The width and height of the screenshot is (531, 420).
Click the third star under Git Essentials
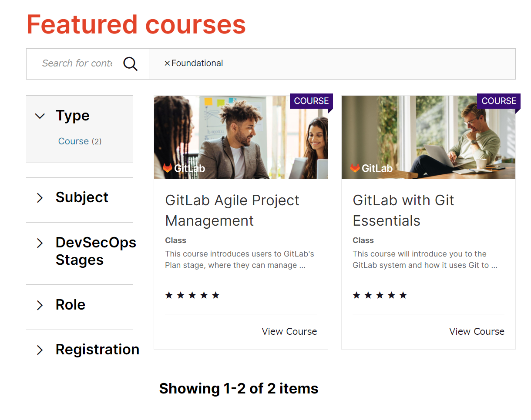point(380,295)
